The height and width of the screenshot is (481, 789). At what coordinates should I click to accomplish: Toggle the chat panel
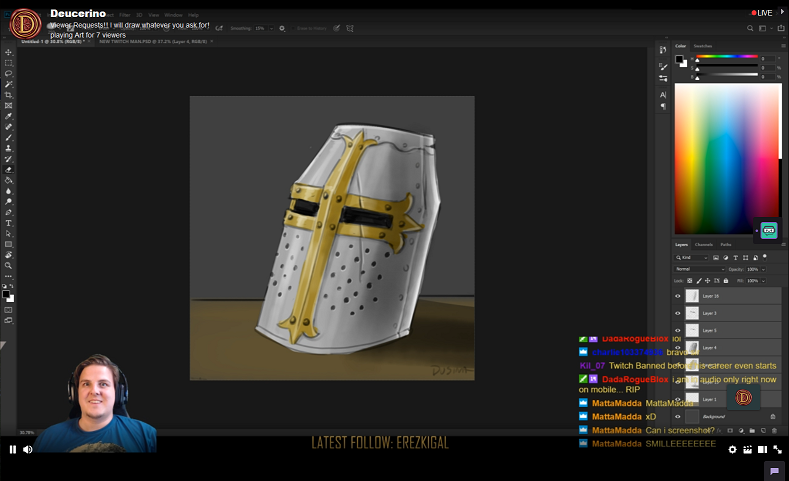click(774, 471)
